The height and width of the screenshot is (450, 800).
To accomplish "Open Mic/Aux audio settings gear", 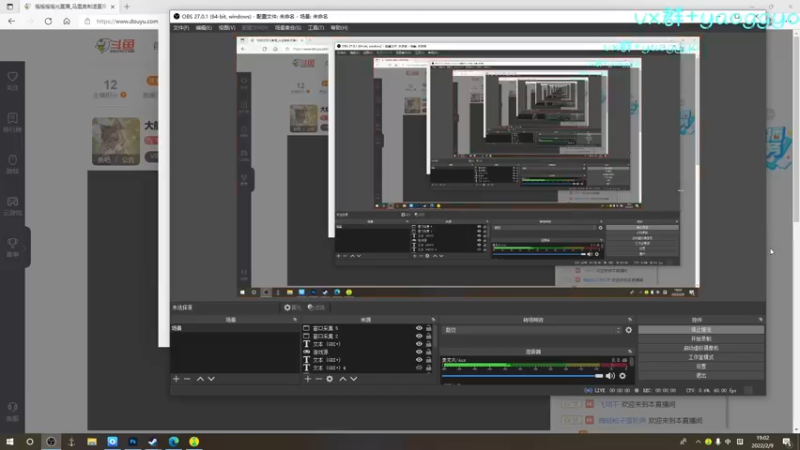I will point(622,376).
